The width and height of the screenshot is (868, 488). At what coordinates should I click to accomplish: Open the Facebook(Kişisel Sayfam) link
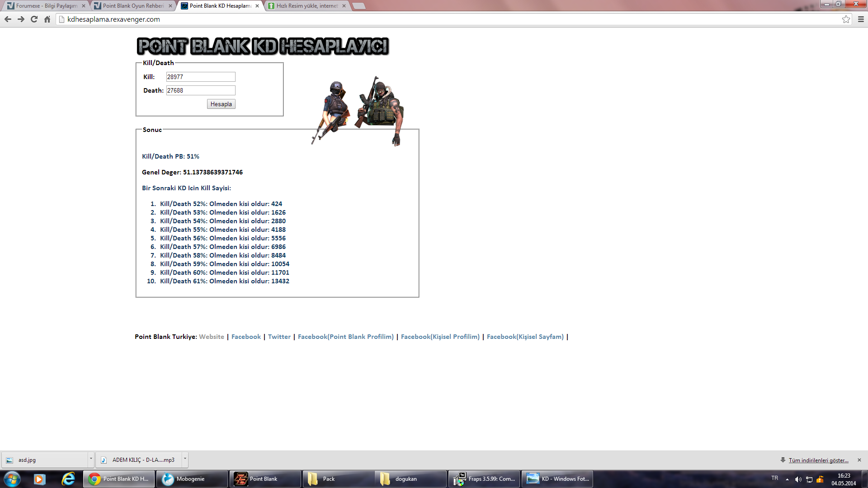525,337
